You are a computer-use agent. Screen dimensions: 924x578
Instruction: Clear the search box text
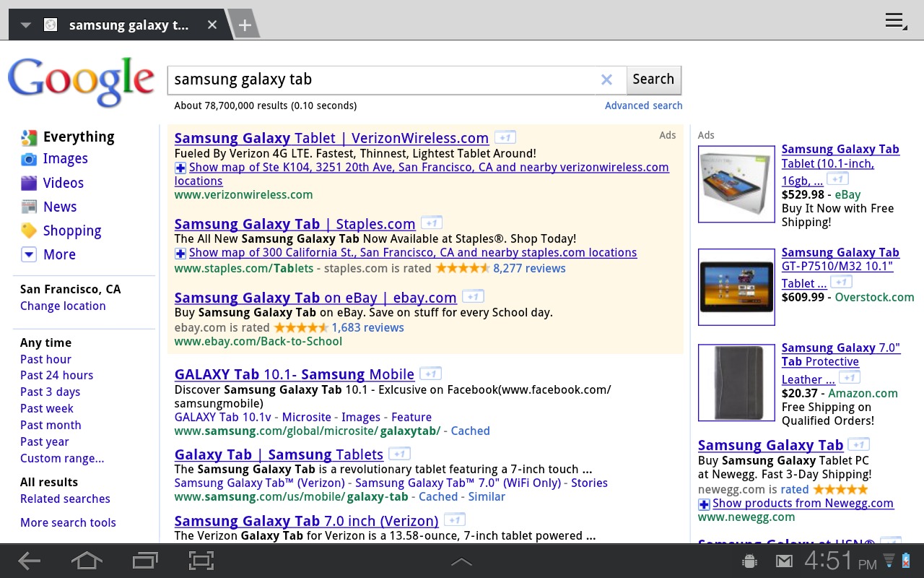tap(606, 79)
